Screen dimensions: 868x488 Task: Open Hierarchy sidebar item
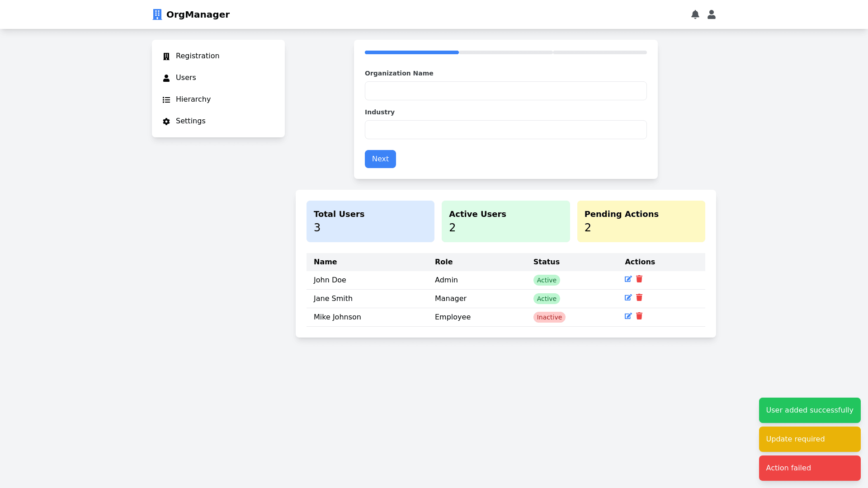pos(193,99)
